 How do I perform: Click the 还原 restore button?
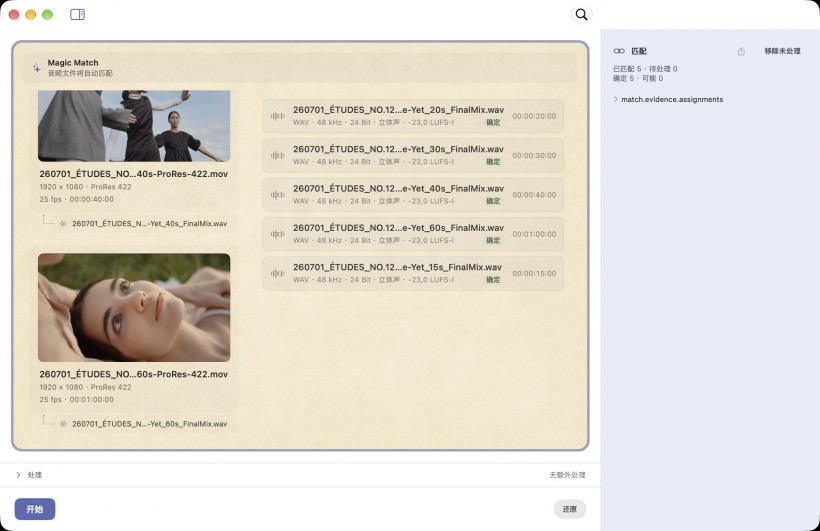click(x=570, y=509)
